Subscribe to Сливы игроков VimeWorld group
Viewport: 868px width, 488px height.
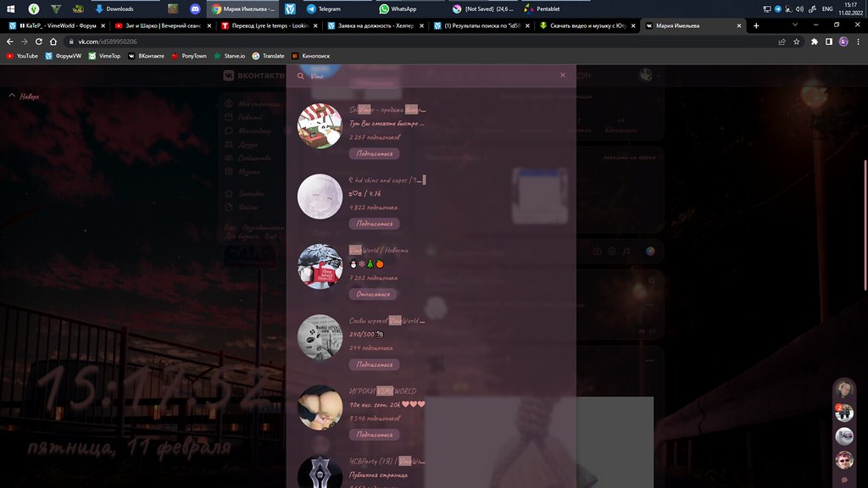click(x=374, y=364)
